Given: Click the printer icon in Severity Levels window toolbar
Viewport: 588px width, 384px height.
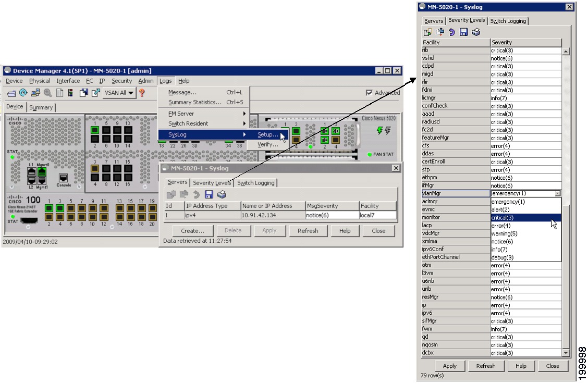Looking at the screenshot, I should [476, 32].
